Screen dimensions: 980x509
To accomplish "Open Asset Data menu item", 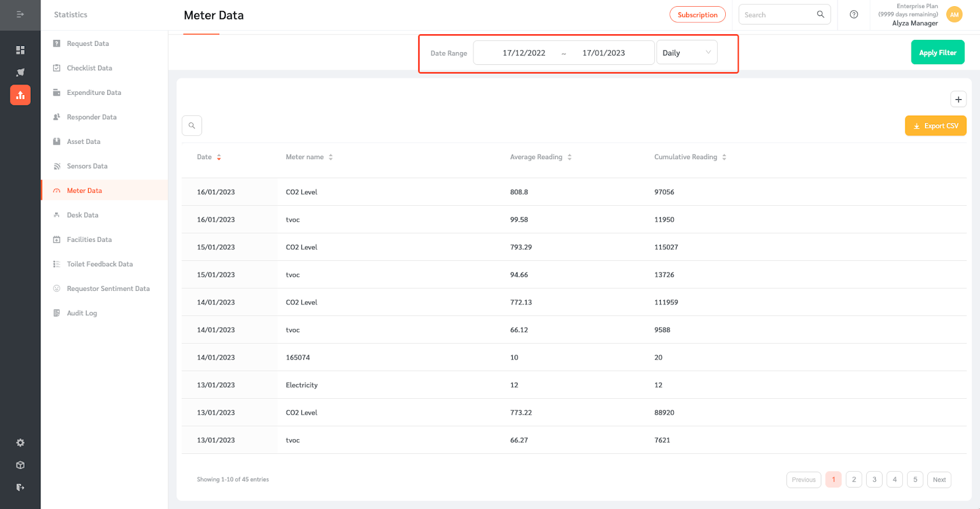I will 83,141.
